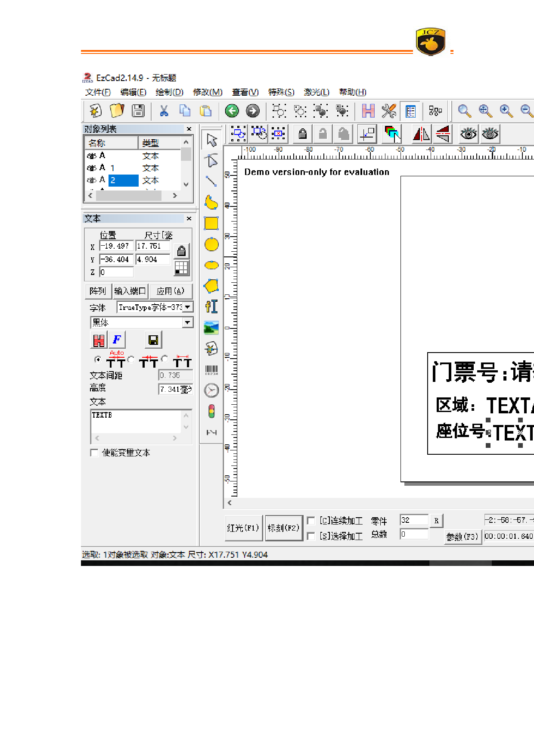This screenshot has width=534, height=756.
Task: Select the circle drawing tool
Action: click(x=211, y=244)
